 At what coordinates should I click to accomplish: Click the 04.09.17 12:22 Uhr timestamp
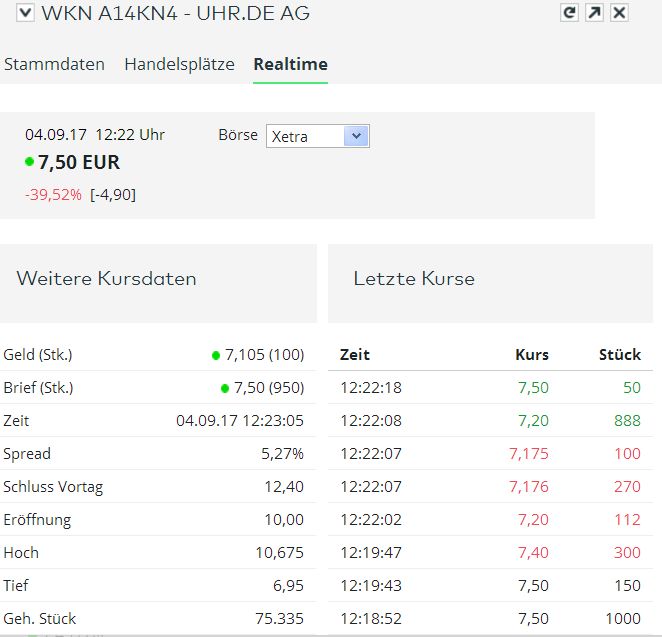click(95, 135)
